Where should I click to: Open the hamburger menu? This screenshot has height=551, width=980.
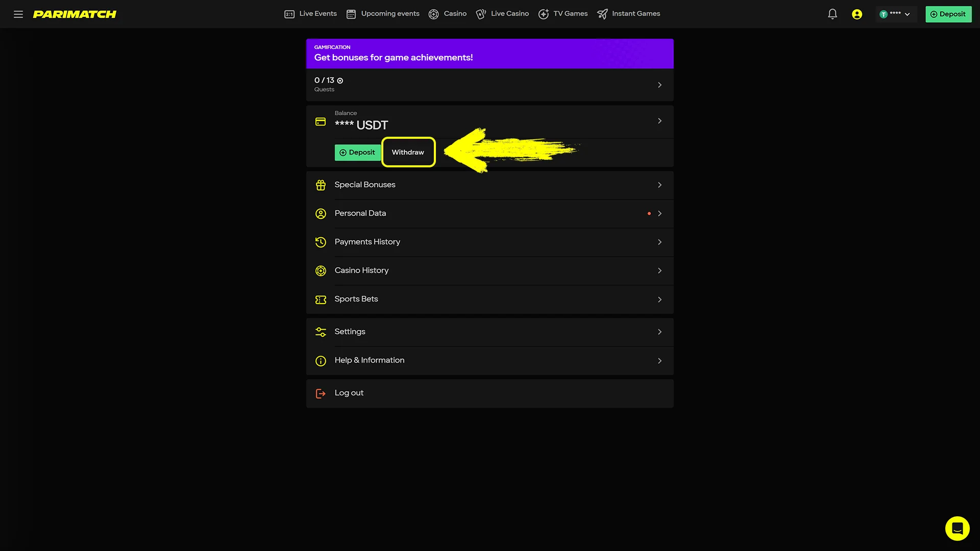point(18,14)
